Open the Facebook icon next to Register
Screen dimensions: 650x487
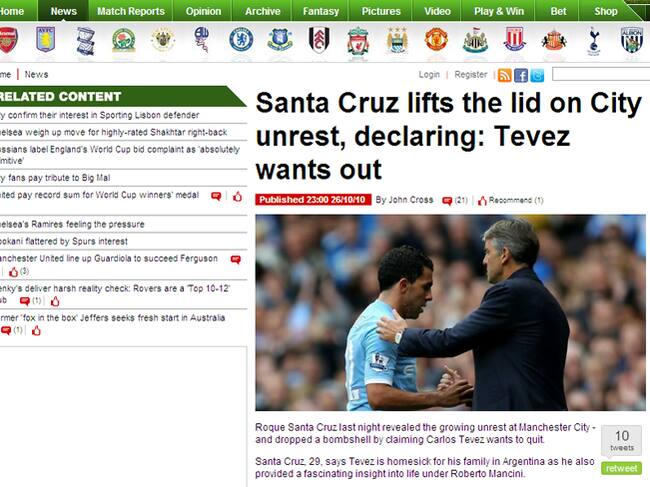coord(521,75)
